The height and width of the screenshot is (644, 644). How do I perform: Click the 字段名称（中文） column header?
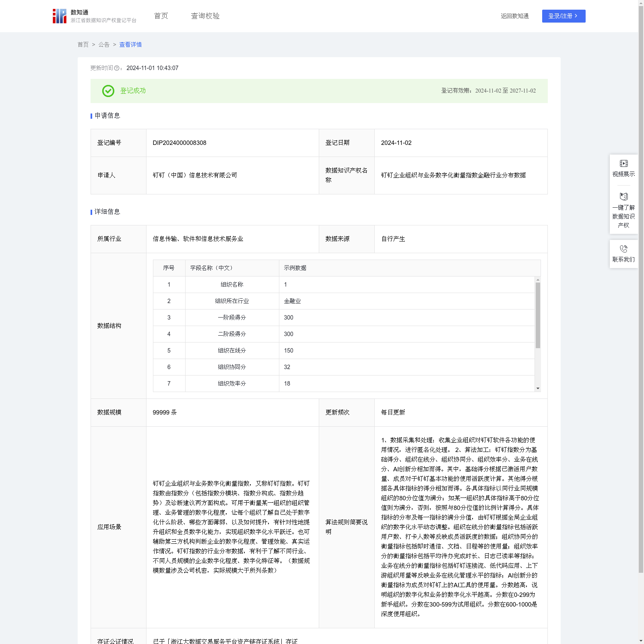232,268
